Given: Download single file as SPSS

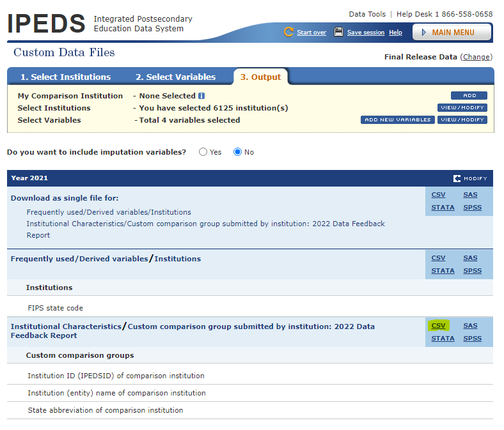Looking at the screenshot, I should tap(472, 208).
